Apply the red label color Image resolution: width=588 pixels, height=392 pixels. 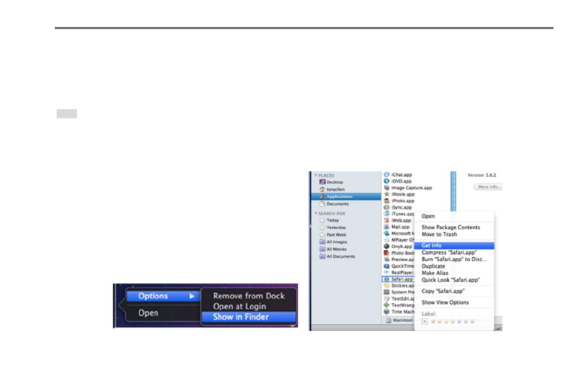click(433, 321)
